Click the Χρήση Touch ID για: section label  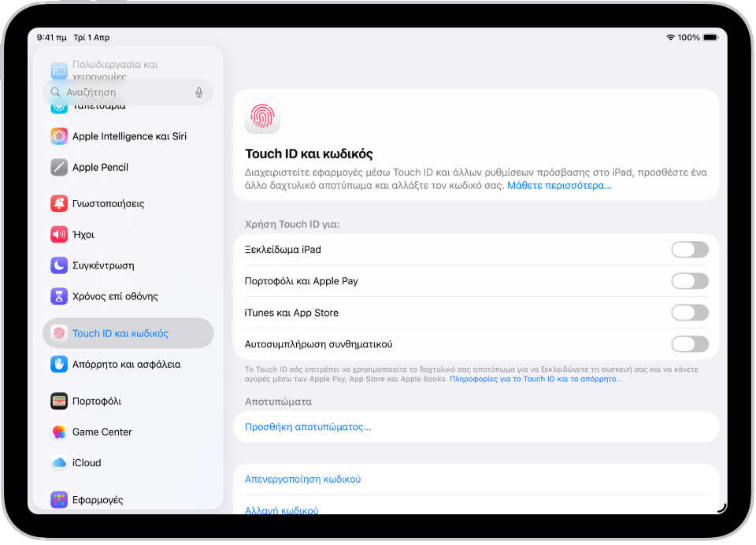click(x=292, y=224)
